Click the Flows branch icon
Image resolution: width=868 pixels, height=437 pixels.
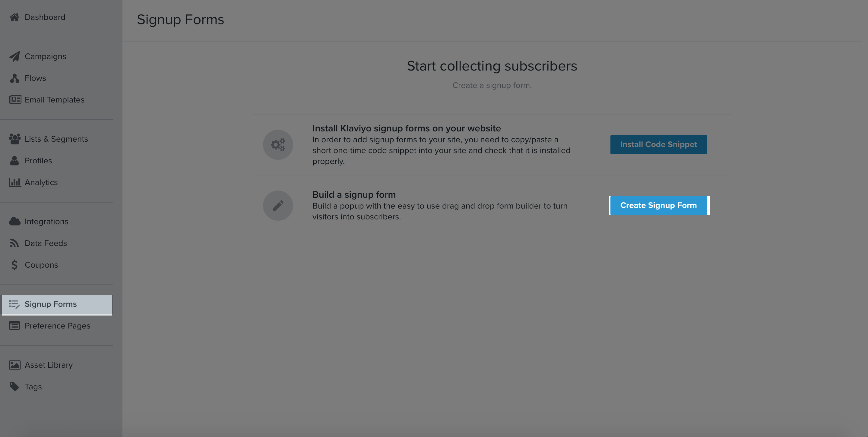point(14,78)
